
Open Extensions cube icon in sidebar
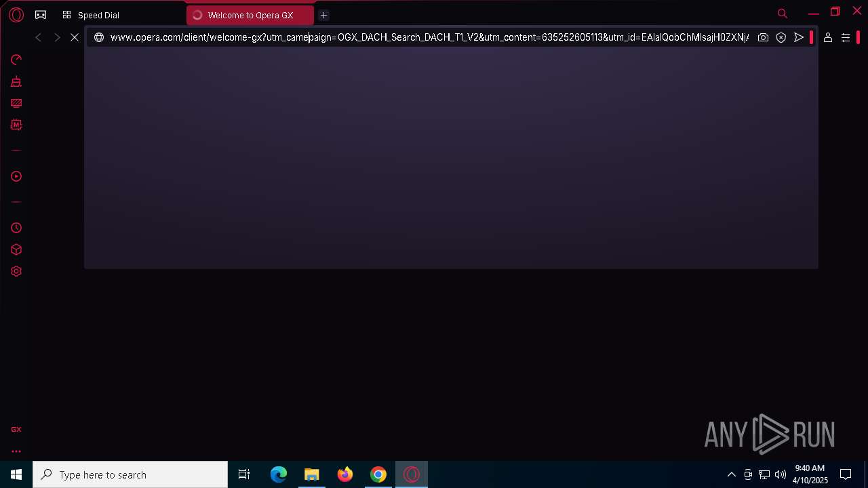click(x=16, y=249)
